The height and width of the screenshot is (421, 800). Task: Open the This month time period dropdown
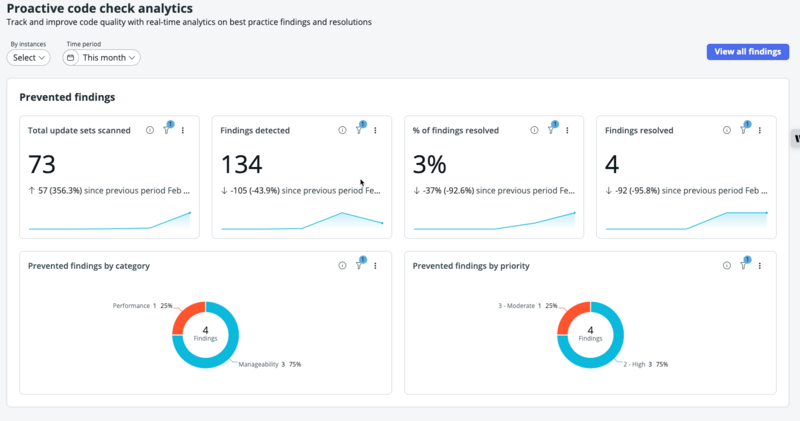point(102,58)
